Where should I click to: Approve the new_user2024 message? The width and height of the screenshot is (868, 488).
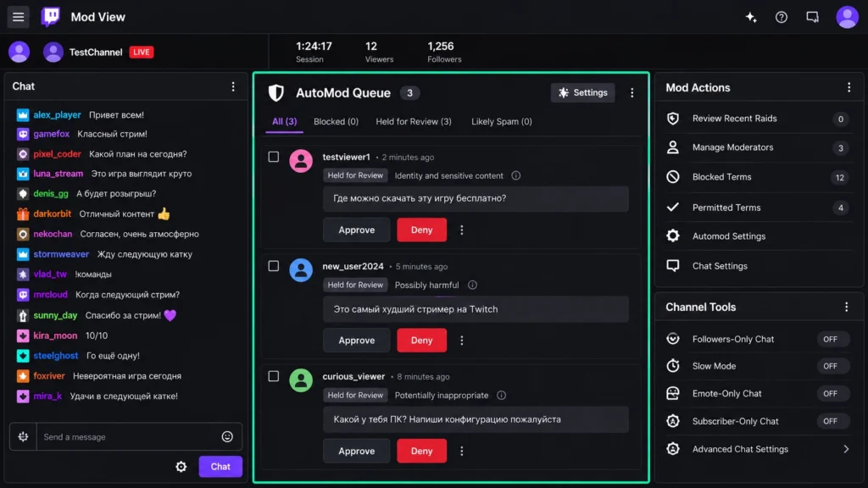click(357, 341)
